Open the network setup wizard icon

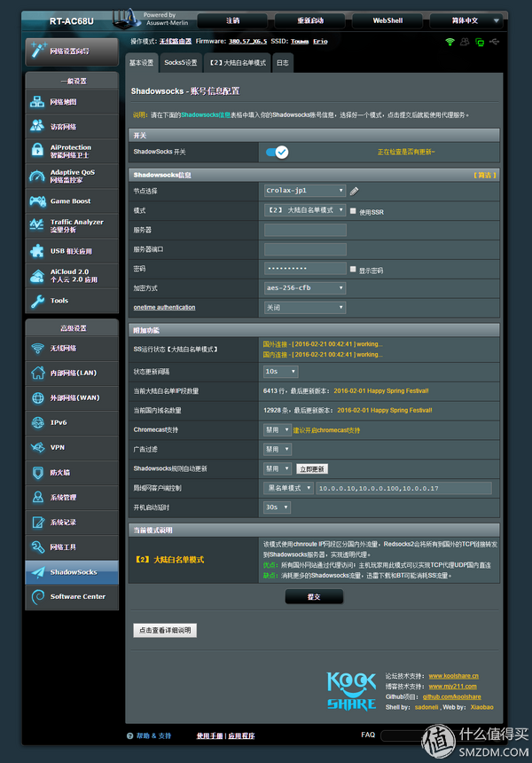(x=38, y=50)
